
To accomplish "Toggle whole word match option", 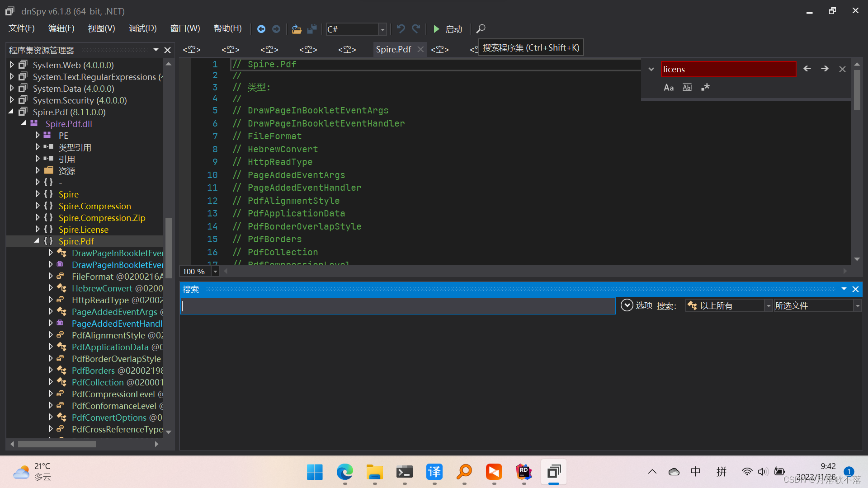I will (x=687, y=88).
